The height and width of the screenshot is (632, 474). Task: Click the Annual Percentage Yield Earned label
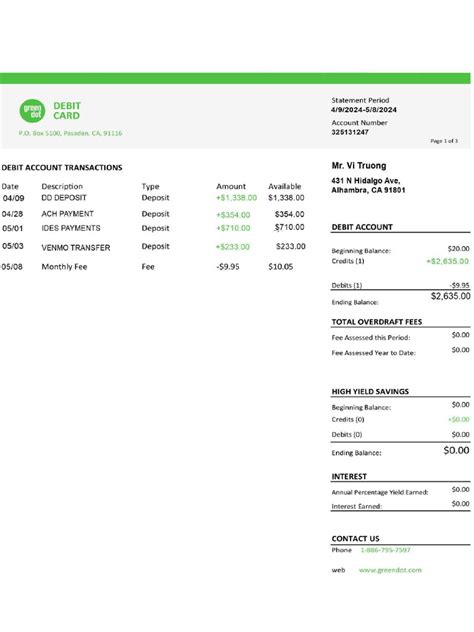(380, 492)
